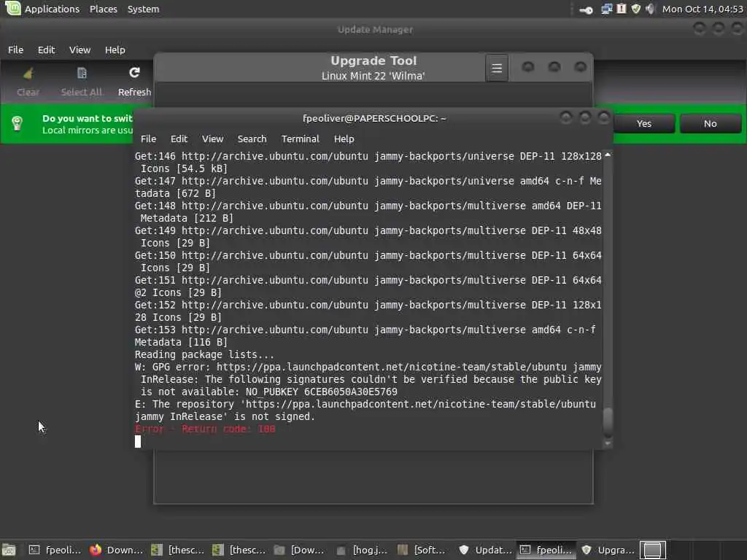Open the Terminal menu in the terminal menubar

(300, 139)
